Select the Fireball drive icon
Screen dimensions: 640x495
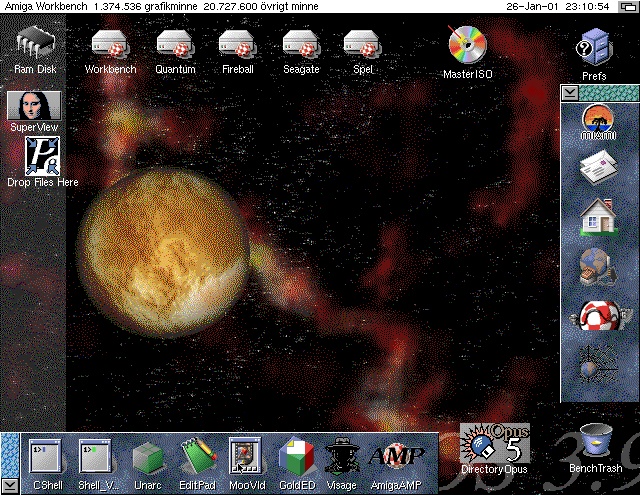tap(237, 46)
